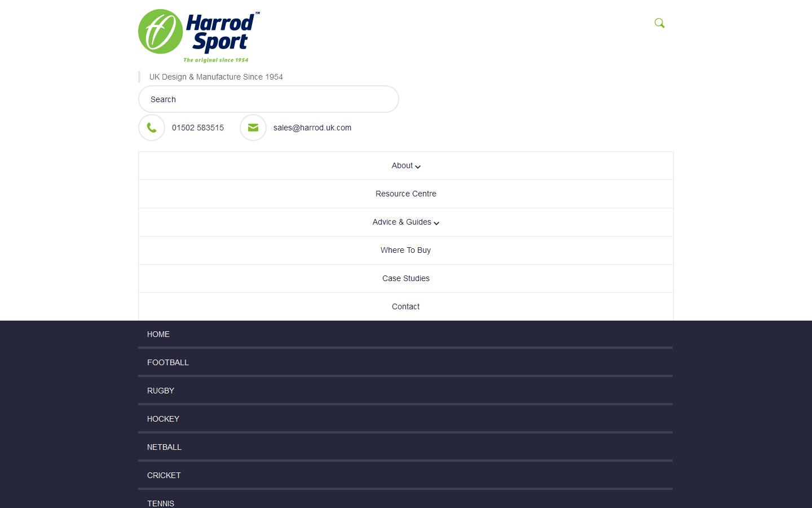The height and width of the screenshot is (508, 812).
Task: Open the Contact page
Action: 406,306
